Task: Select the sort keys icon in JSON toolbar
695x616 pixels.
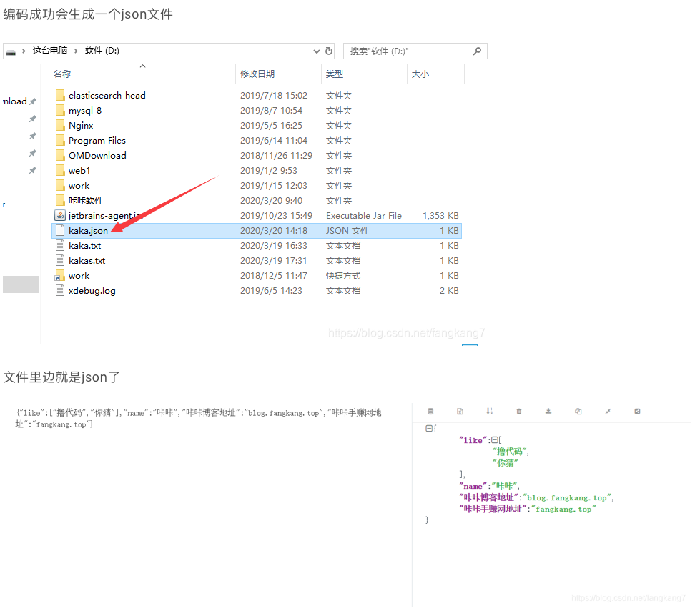Action: tap(489, 412)
